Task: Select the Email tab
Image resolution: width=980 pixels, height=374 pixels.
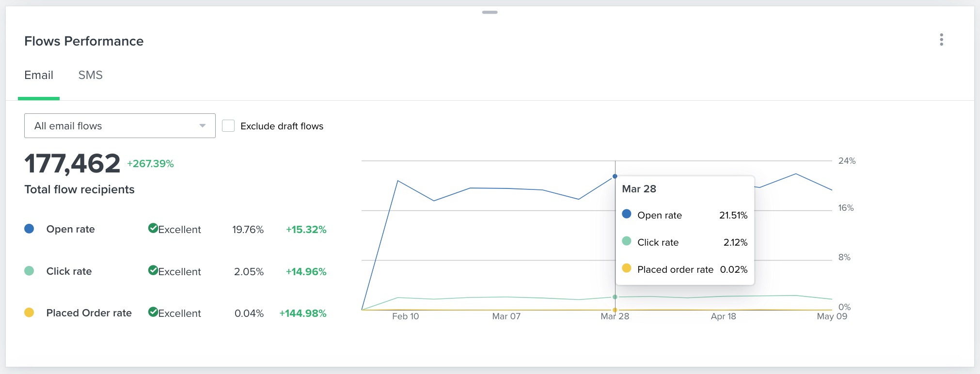Action: [39, 75]
